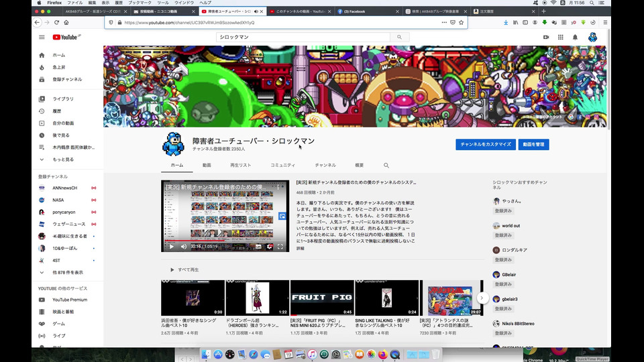Click the Firefox home button
The image size is (644, 362).
[x=66, y=23]
